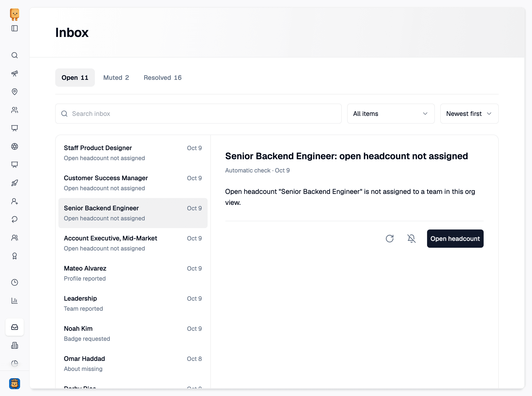Open the building icon in the sidebar
532x396 pixels.
tap(15, 345)
